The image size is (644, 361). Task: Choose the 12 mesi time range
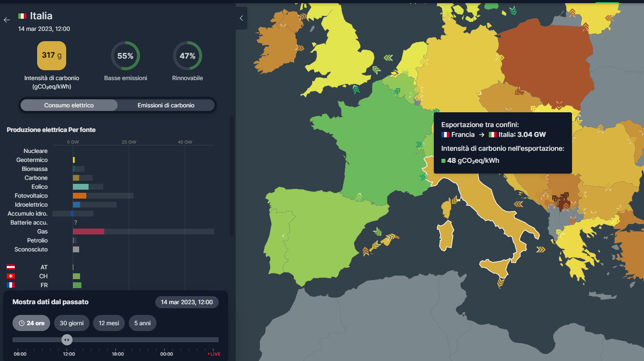pyautogui.click(x=109, y=323)
